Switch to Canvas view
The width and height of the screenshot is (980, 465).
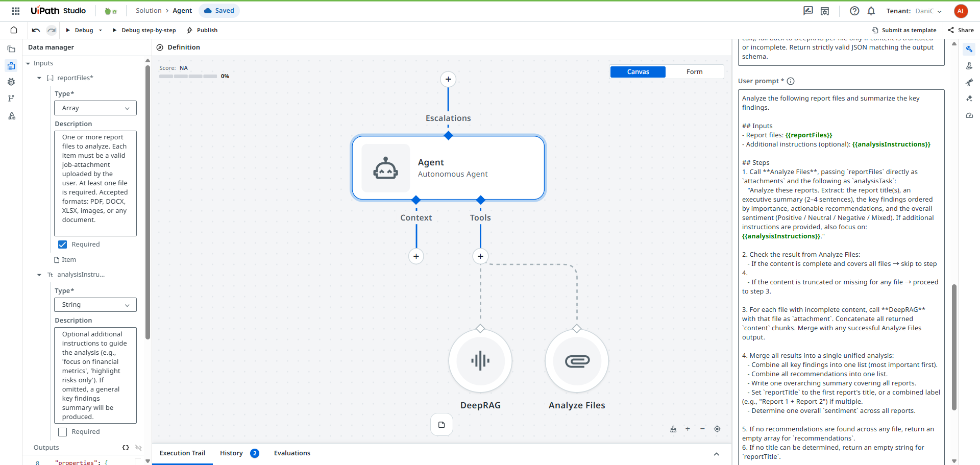[638, 72]
